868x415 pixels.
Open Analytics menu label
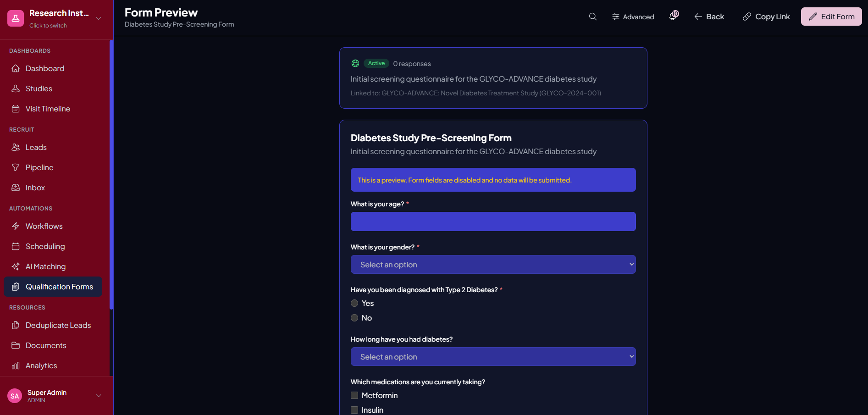tap(41, 365)
